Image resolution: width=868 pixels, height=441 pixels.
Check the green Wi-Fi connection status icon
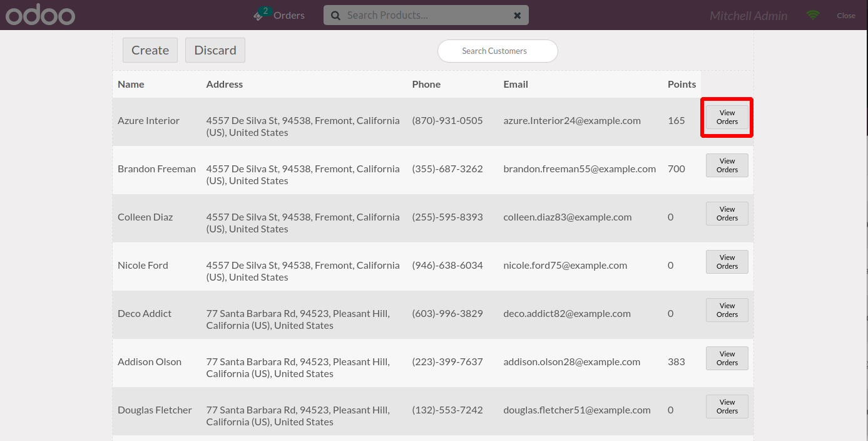coord(813,15)
